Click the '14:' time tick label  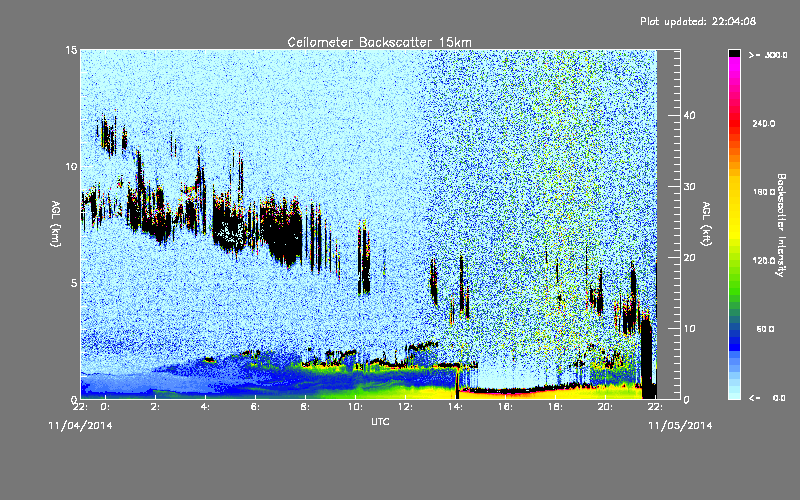(x=455, y=407)
